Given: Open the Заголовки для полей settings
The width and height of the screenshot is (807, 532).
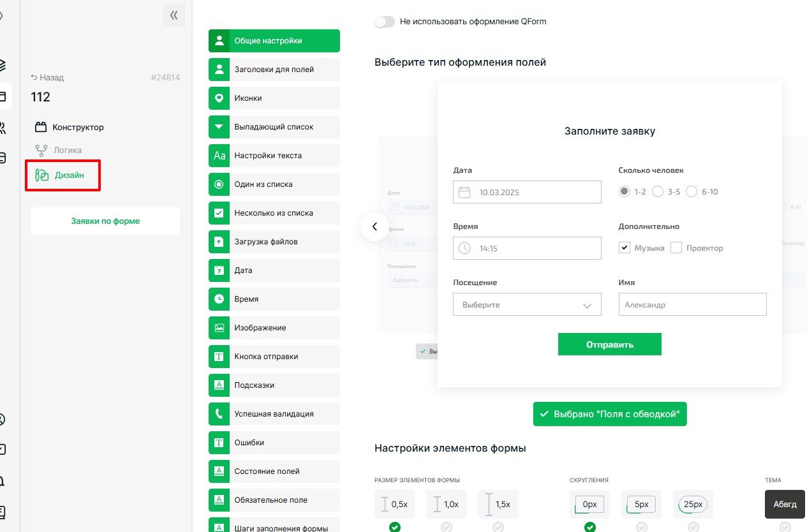Looking at the screenshot, I should pos(274,70).
